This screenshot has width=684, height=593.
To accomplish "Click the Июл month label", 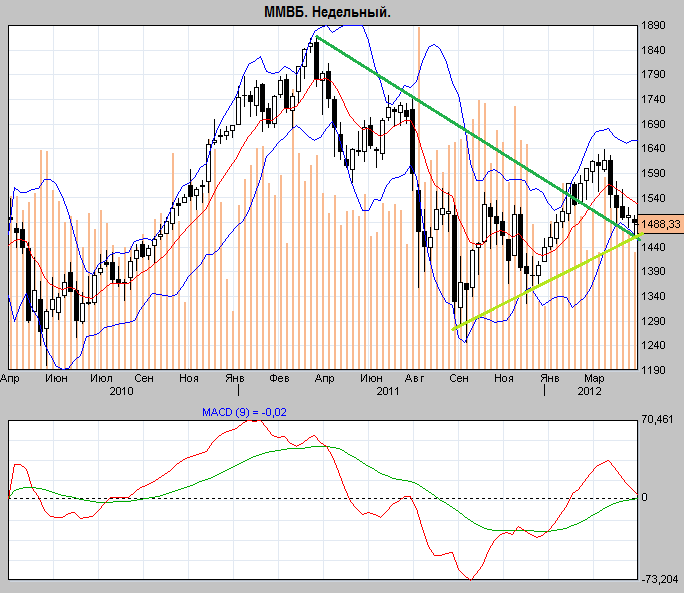I will [x=101, y=378].
